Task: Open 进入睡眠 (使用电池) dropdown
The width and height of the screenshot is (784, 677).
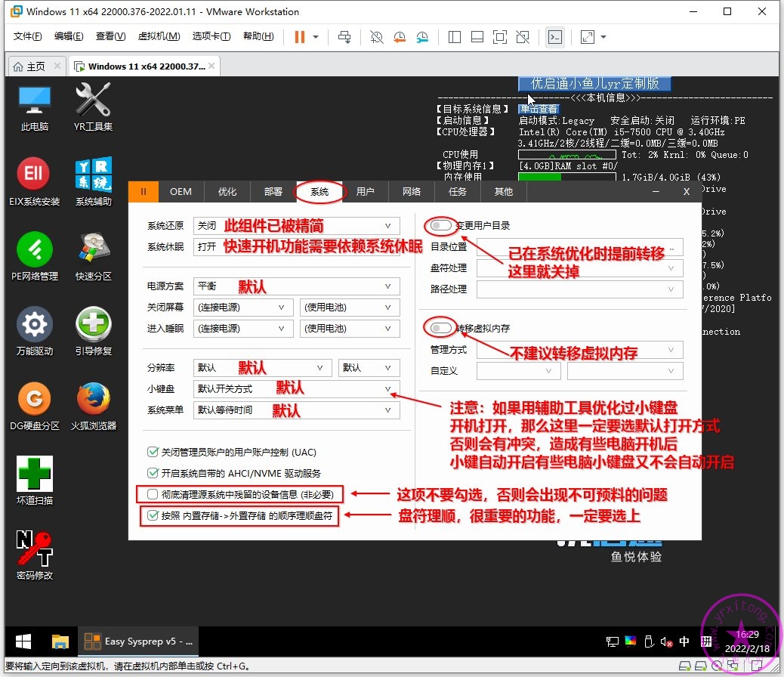Action: [x=350, y=328]
